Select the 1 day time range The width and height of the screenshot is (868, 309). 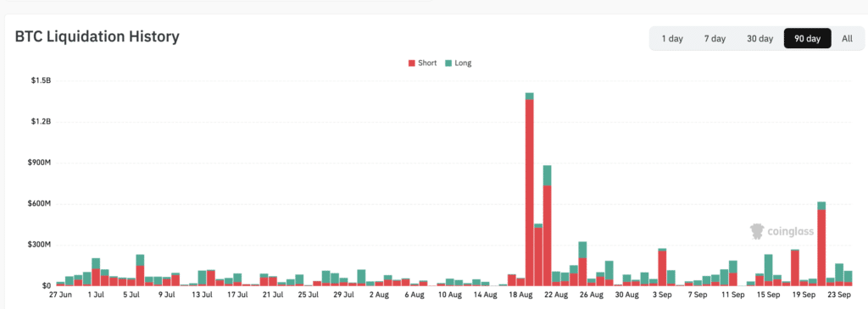click(672, 39)
